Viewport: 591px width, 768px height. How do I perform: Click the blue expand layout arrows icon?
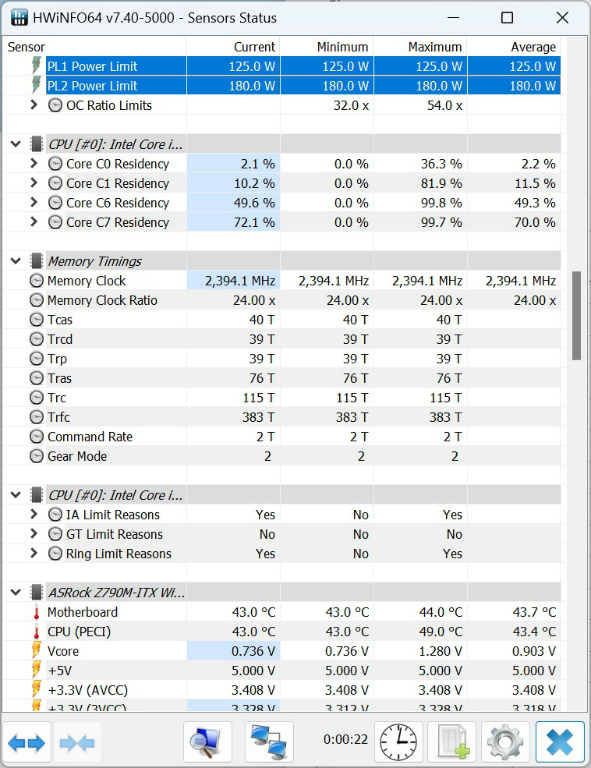coord(26,743)
